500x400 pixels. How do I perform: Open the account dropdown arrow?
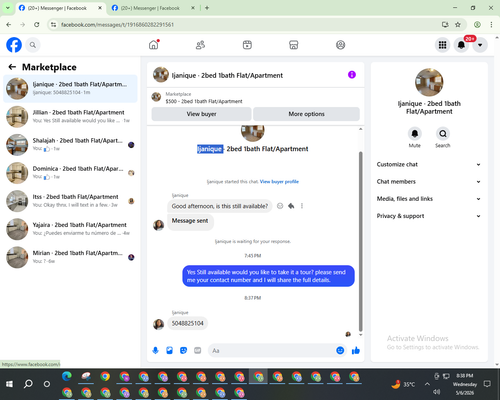point(480,45)
